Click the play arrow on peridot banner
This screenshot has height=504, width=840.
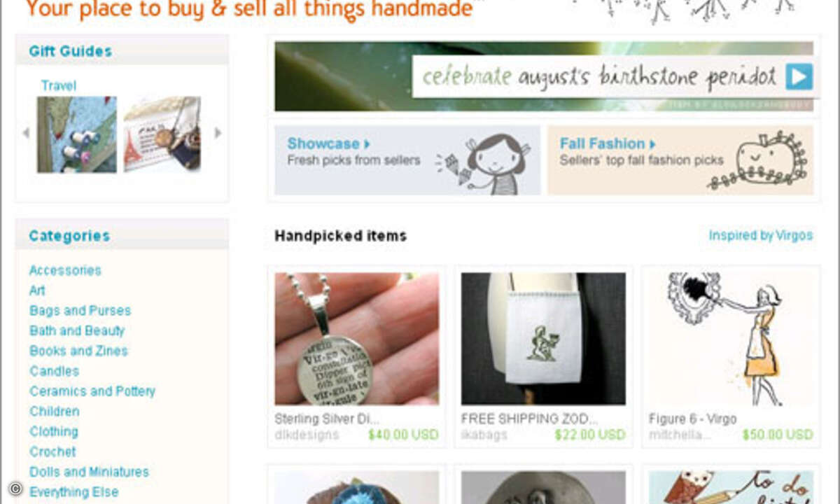(x=799, y=76)
